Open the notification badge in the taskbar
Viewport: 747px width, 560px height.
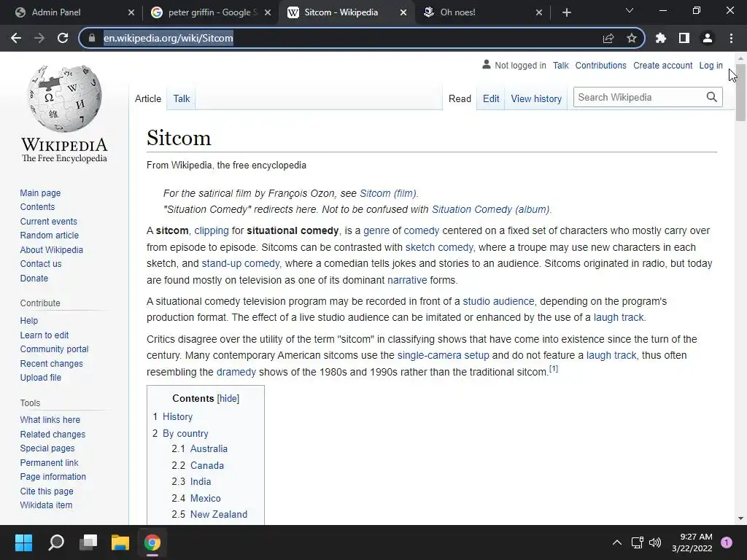(727, 542)
